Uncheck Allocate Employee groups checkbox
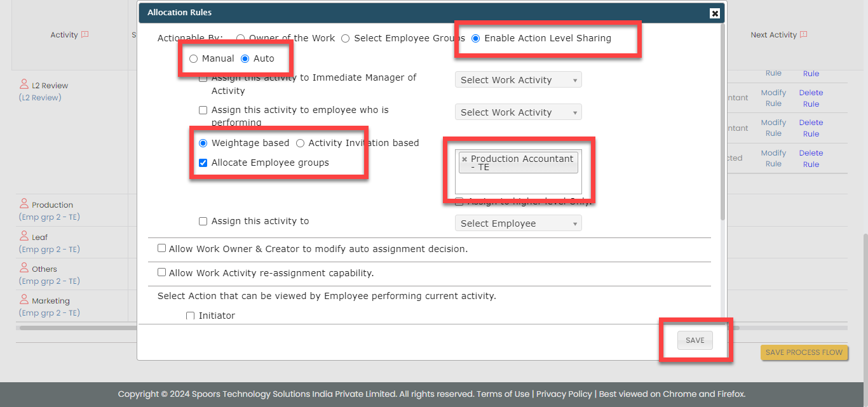 (203, 163)
